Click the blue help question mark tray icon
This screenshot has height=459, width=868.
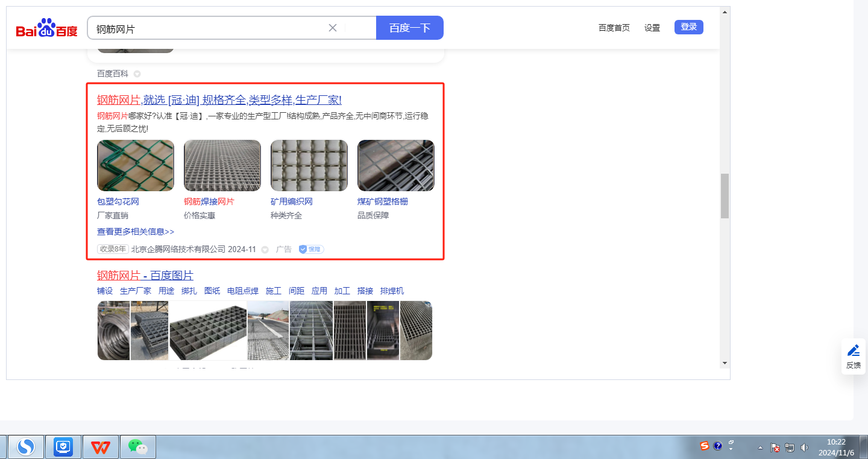(x=717, y=446)
